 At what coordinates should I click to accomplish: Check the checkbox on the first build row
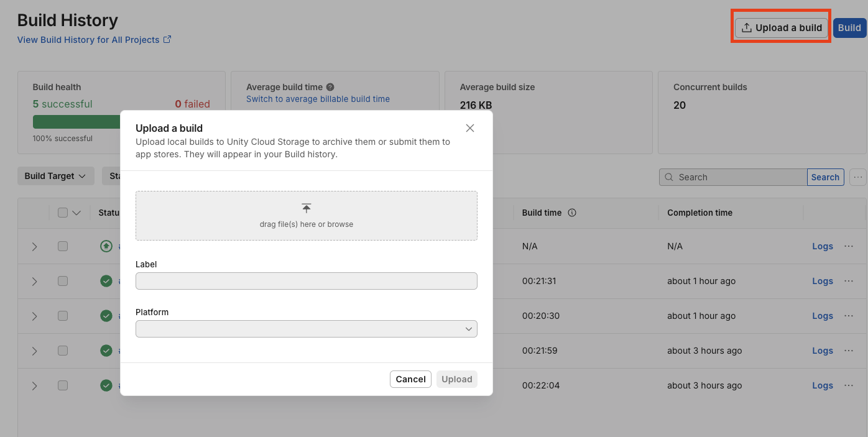click(63, 246)
